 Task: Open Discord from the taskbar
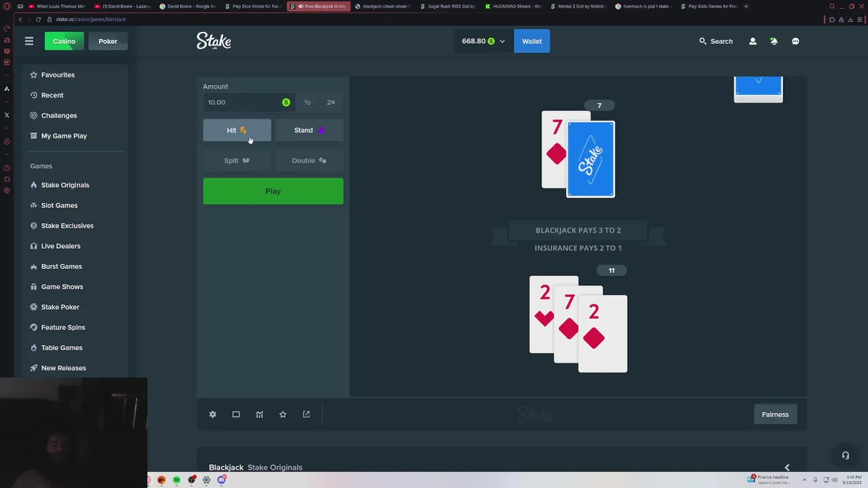click(x=221, y=480)
